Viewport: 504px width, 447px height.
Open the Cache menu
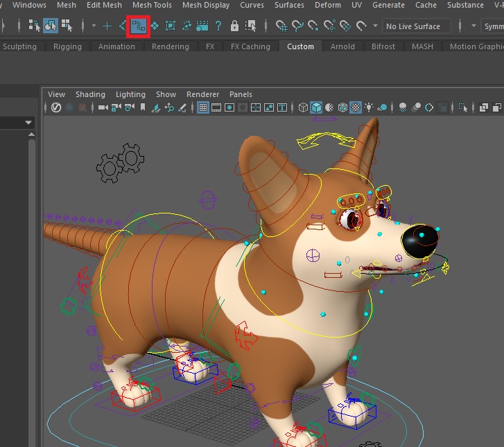click(426, 5)
